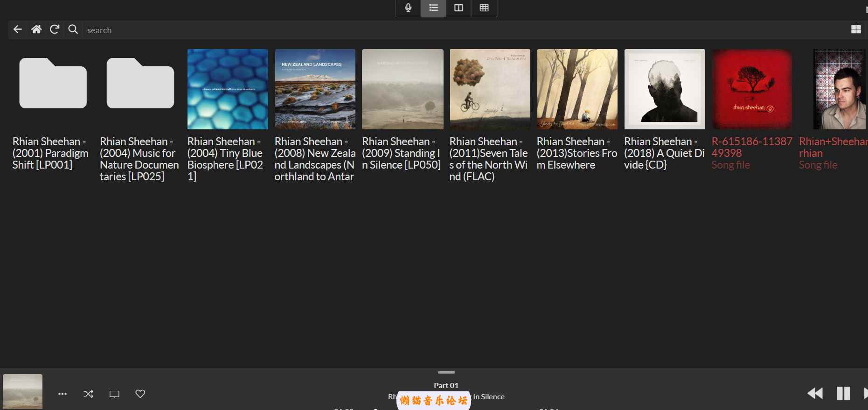Click the refresh icon
This screenshot has height=410, width=868.
(55, 29)
